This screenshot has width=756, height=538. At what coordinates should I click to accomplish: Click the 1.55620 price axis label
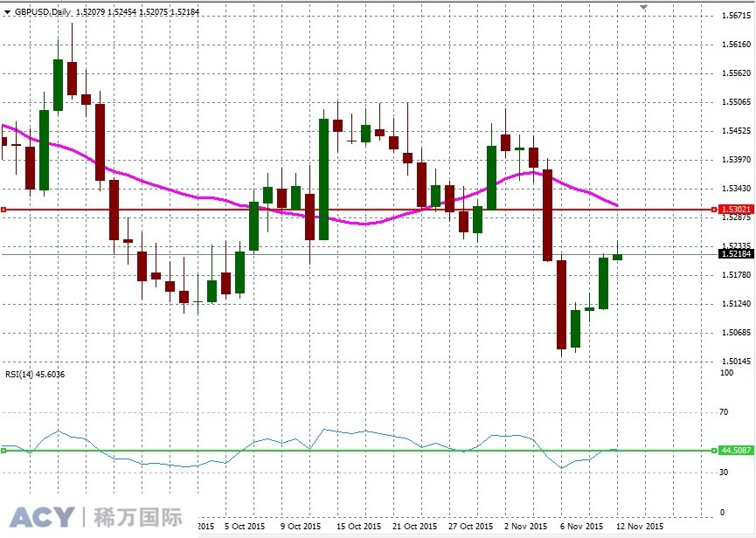pyautogui.click(x=736, y=73)
